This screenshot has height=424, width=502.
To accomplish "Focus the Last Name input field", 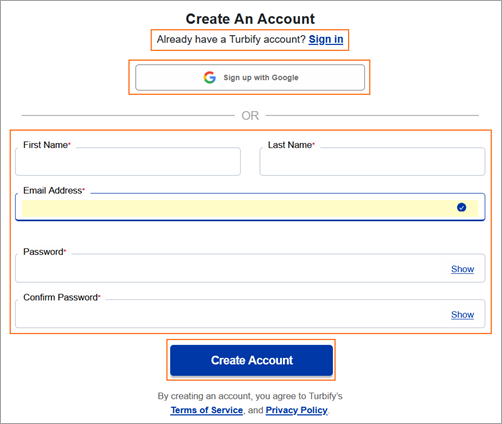I will 372,161.
